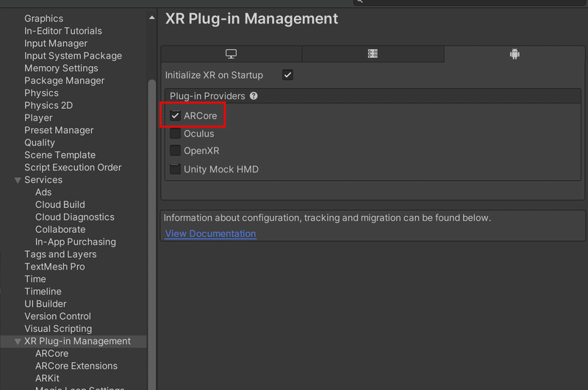Uncheck the ARCore plug-in provider
588x390 pixels.
(175, 115)
